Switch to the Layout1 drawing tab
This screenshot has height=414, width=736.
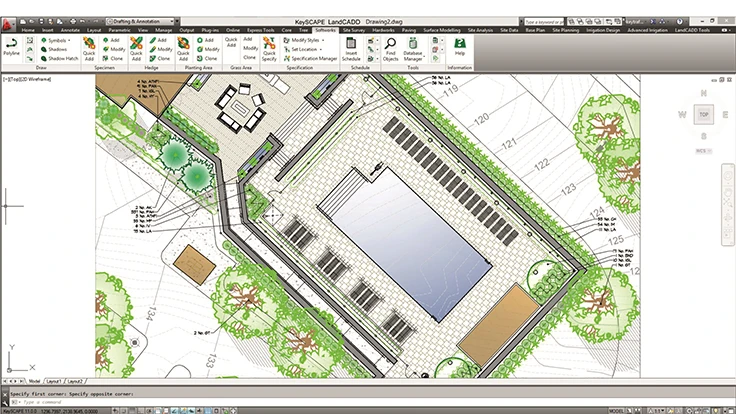pos(55,381)
